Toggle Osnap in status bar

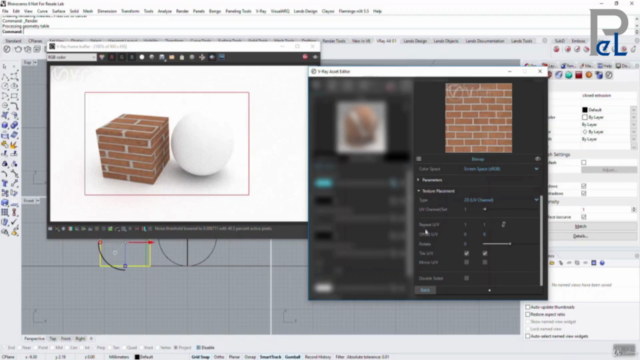pyautogui.click(x=250, y=357)
